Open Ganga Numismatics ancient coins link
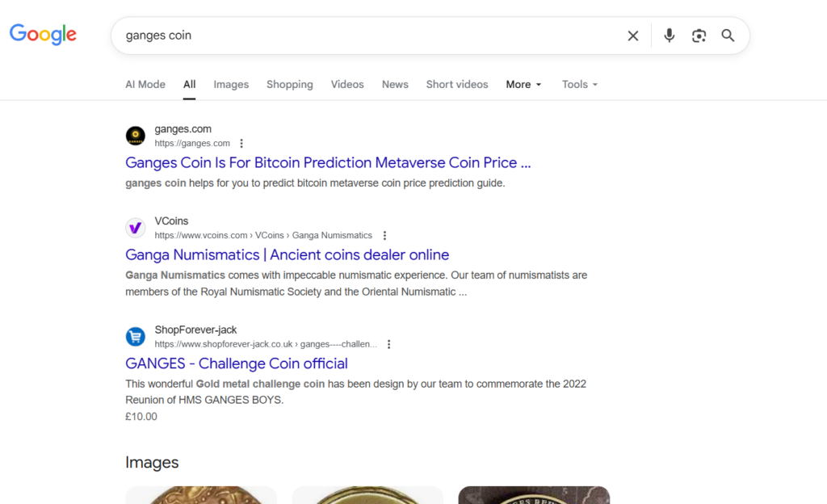The height and width of the screenshot is (504, 827). click(287, 255)
